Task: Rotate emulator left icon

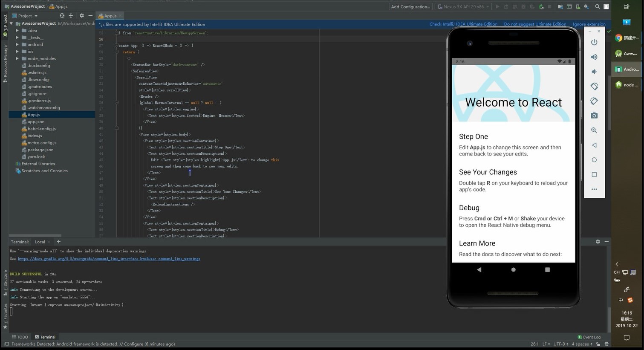Action: tap(594, 86)
